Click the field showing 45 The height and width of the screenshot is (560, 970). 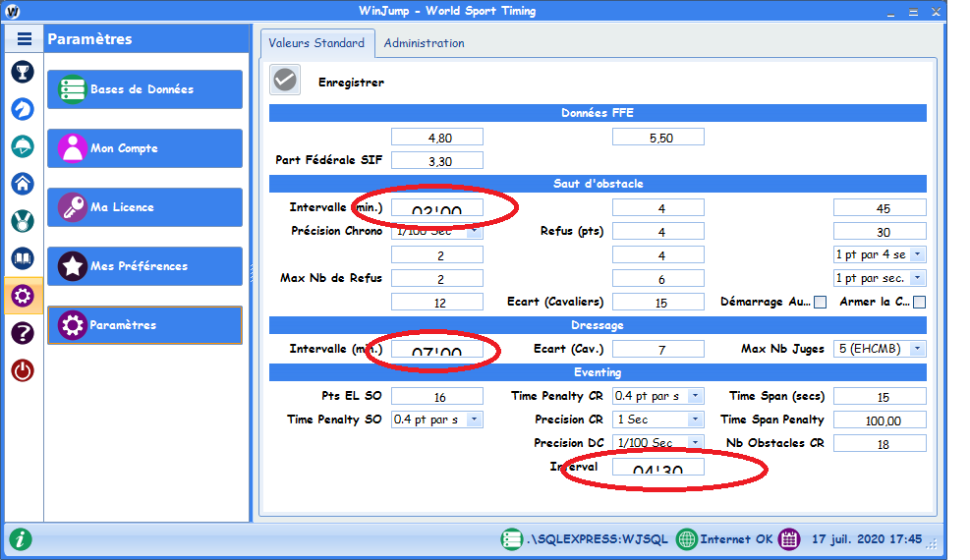click(x=880, y=207)
